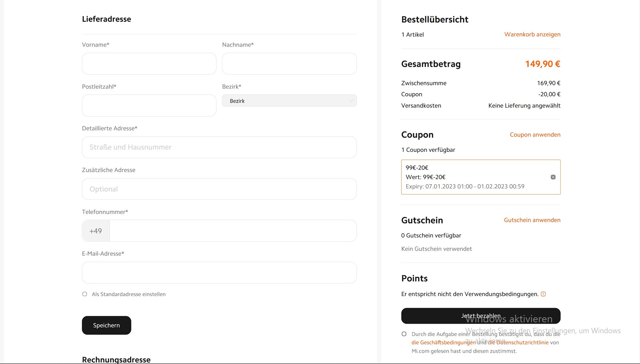Click the Bezirk dropdown chevron arrow
Image resolution: width=640 pixels, height=364 pixels.
351,101
